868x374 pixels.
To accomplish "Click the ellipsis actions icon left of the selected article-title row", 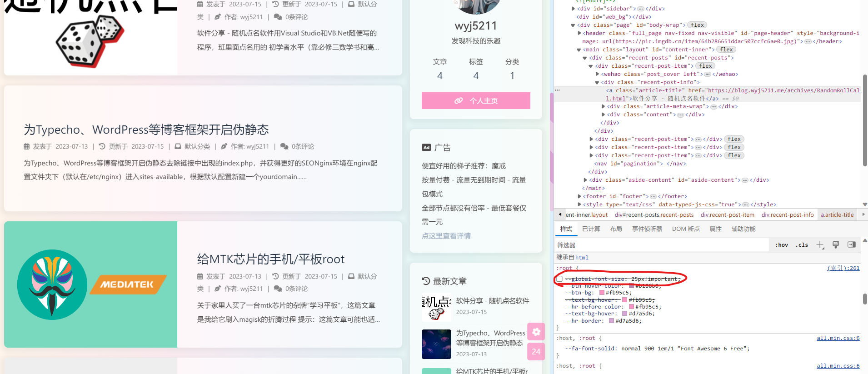I will [x=558, y=90].
